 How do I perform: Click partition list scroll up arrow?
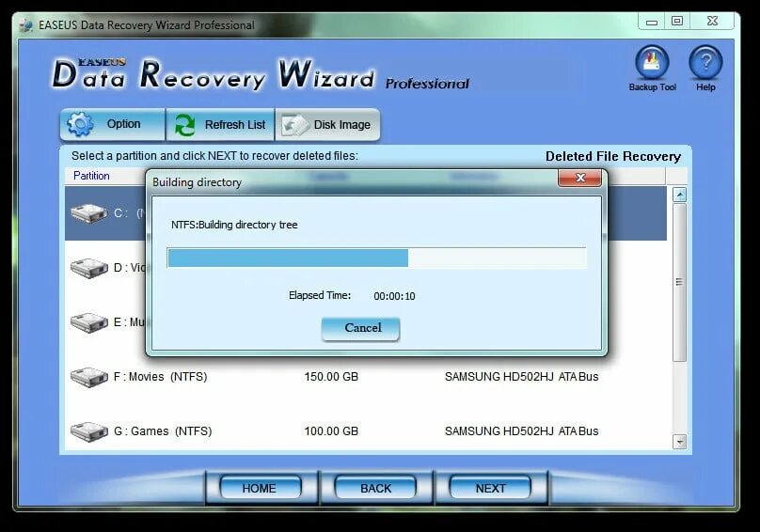pos(679,195)
